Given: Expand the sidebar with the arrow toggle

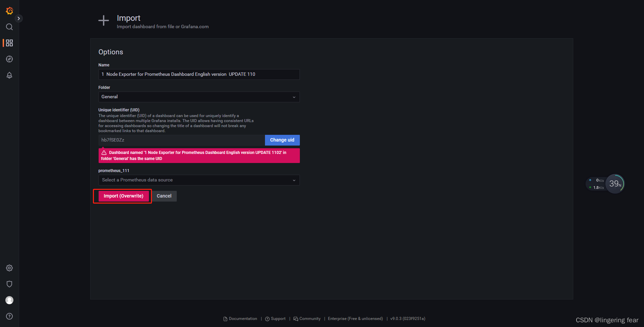Looking at the screenshot, I should coord(19,18).
